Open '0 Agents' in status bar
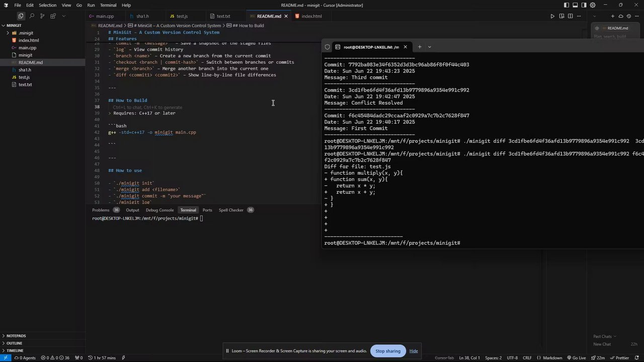The width and height of the screenshot is (644, 362). (x=25, y=358)
